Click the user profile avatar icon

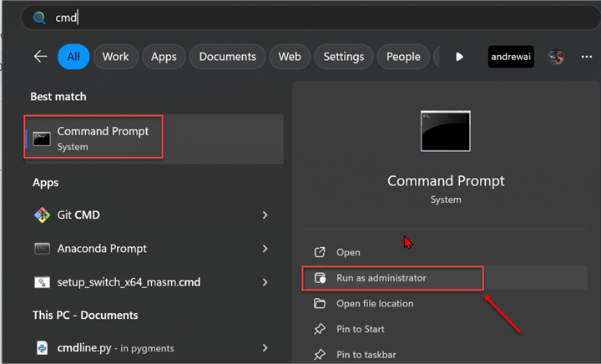[x=555, y=57]
